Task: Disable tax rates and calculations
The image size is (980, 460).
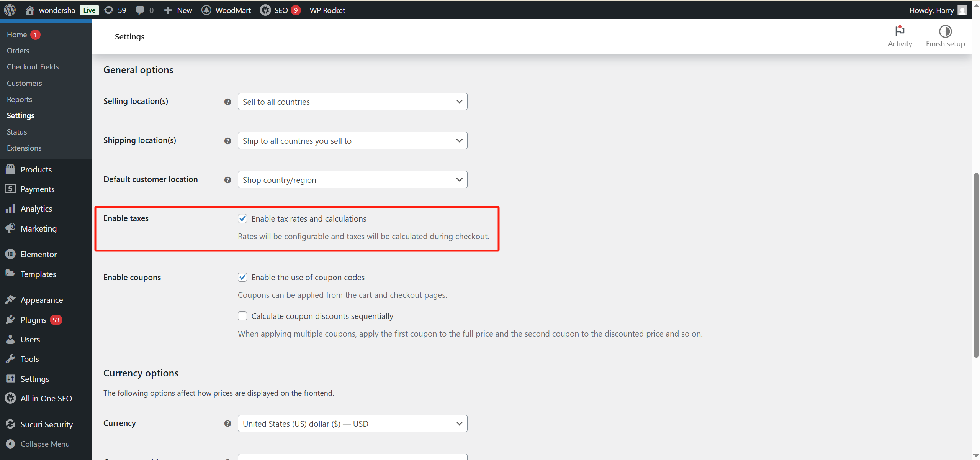Action: (242, 218)
